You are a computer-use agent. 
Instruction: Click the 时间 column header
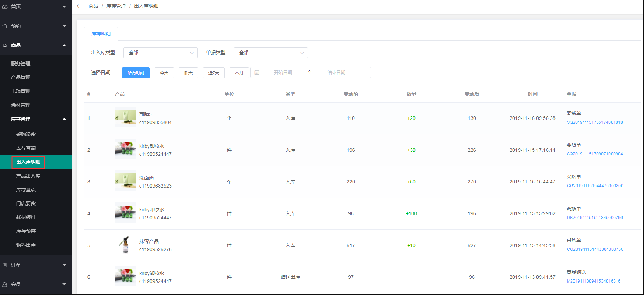(x=532, y=94)
